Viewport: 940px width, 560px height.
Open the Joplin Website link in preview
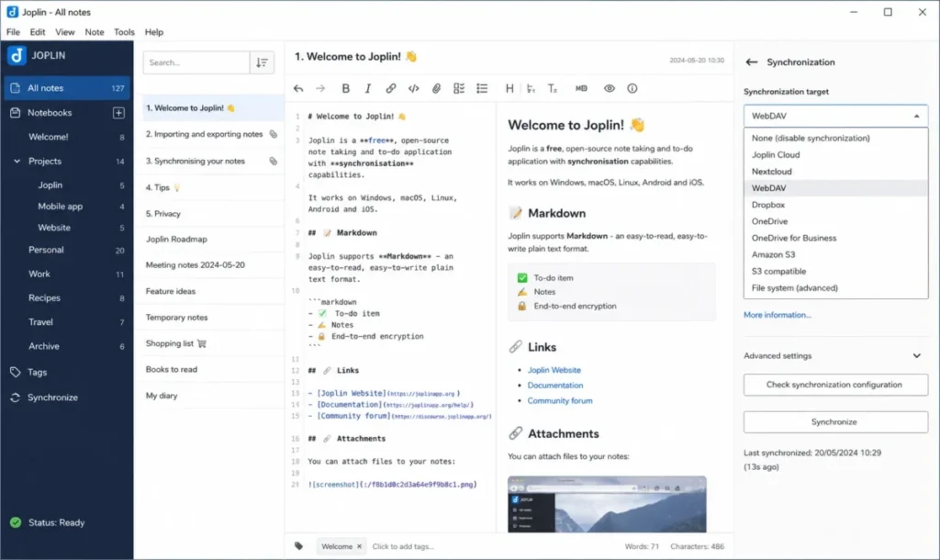click(x=554, y=370)
